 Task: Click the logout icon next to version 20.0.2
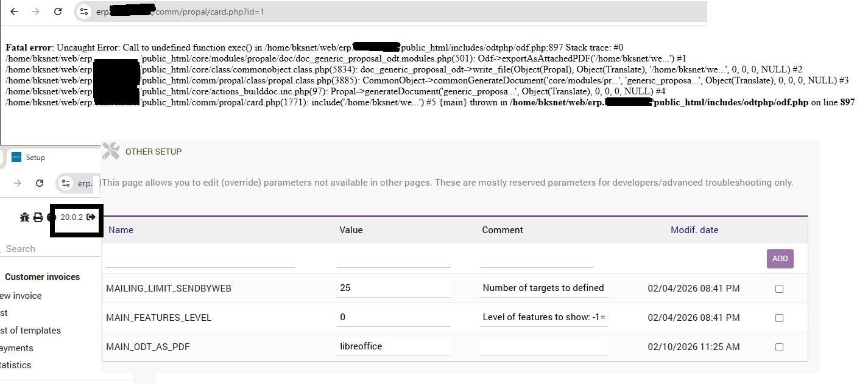click(91, 217)
